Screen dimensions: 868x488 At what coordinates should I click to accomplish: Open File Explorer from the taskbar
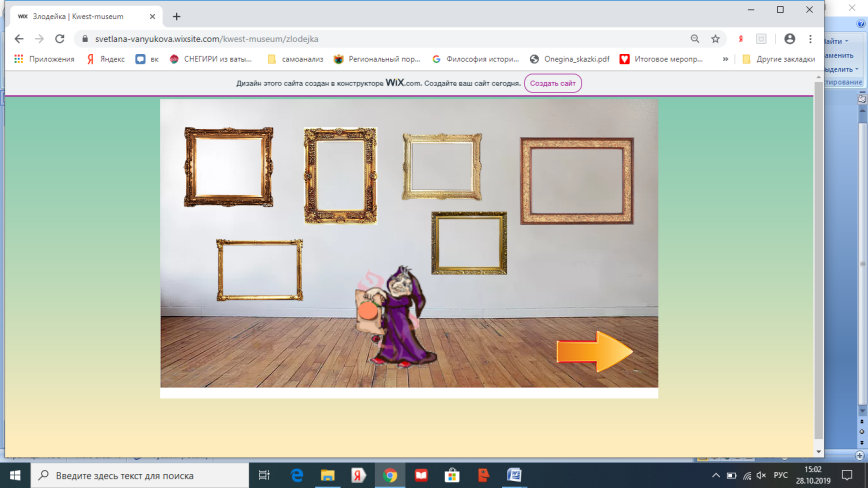pyautogui.click(x=328, y=475)
